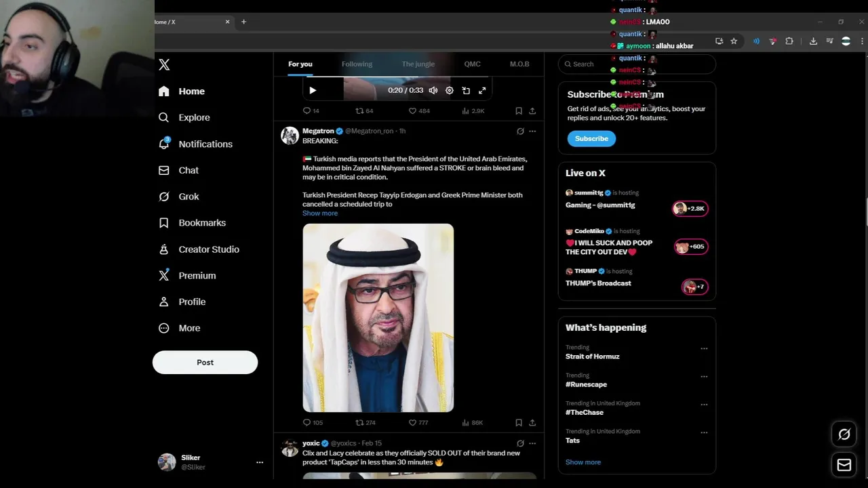Switch to the For you tab
Screen dimensions: 868x488
tap(300, 64)
